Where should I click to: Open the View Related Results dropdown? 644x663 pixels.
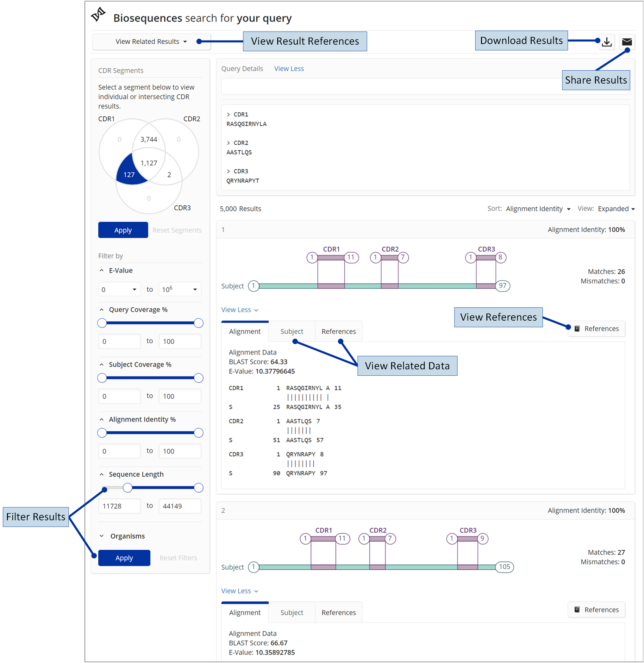pos(151,41)
